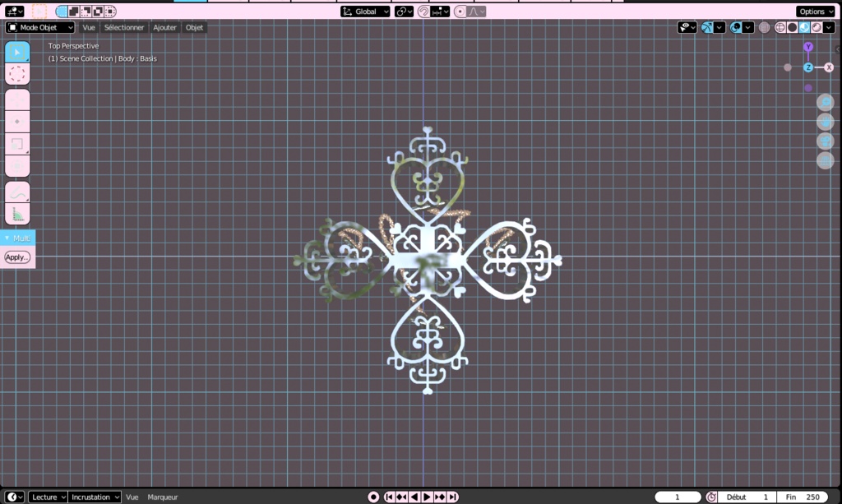Play the animation in reverse

(414, 497)
